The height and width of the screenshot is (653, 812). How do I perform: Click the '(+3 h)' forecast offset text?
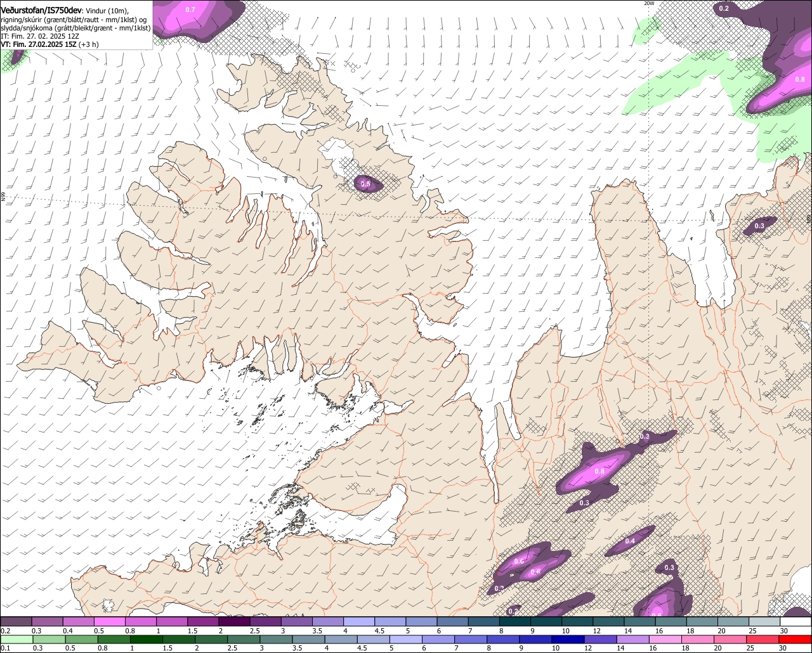click(x=88, y=44)
